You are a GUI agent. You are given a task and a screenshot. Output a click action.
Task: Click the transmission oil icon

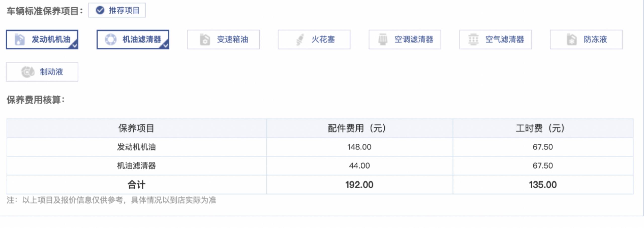[205, 39]
